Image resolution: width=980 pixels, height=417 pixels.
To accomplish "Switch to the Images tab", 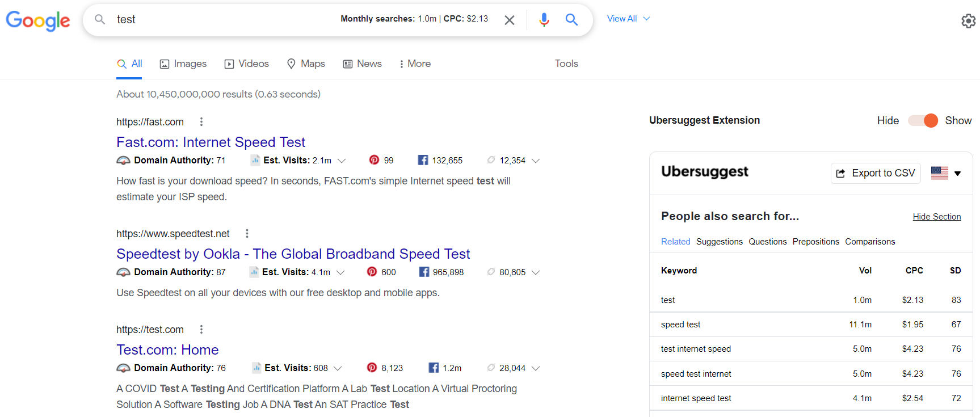I will pyautogui.click(x=183, y=64).
